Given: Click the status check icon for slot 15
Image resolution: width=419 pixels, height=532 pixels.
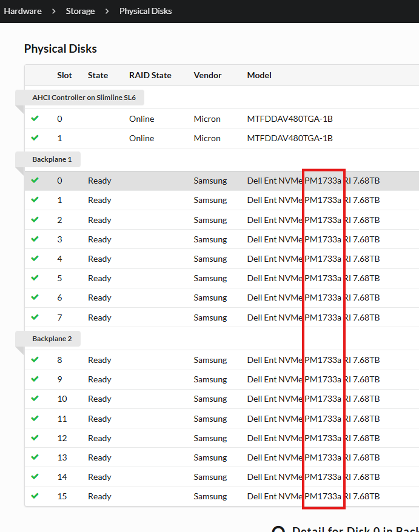Looking at the screenshot, I should pos(35,496).
